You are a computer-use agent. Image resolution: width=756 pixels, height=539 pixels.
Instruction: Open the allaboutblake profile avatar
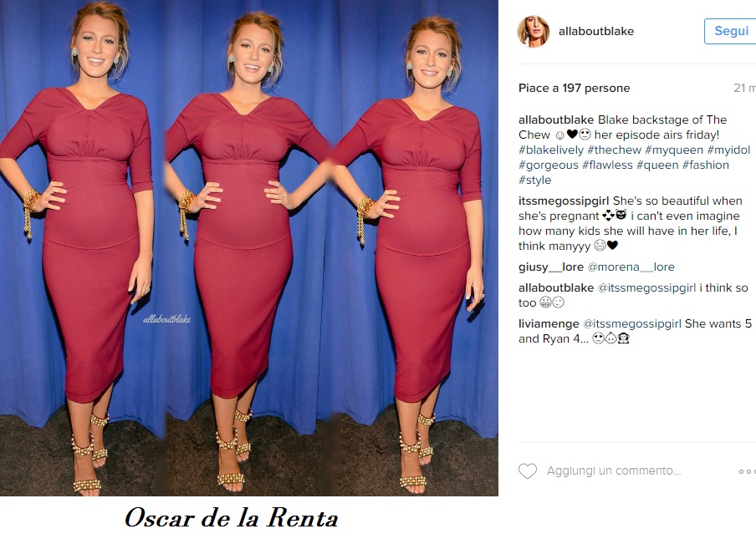[x=534, y=31]
